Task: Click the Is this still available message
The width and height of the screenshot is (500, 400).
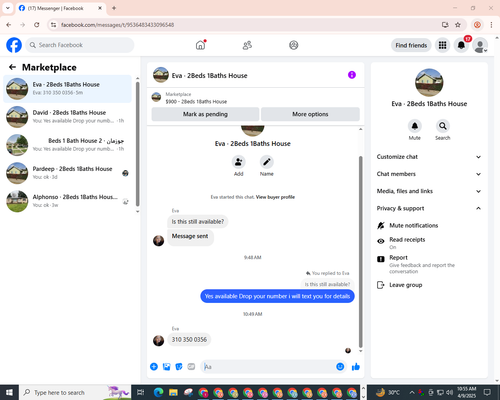Action: click(198, 222)
